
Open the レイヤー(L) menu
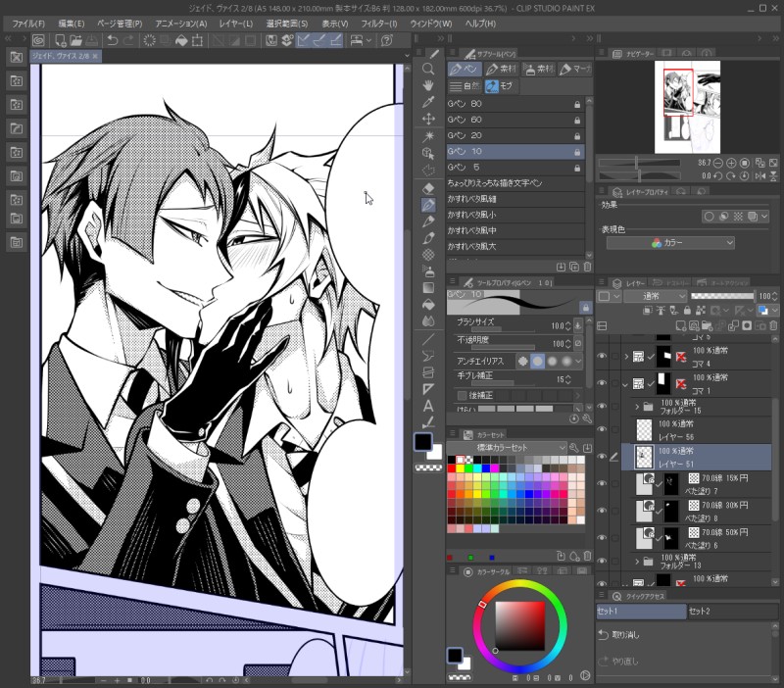pyautogui.click(x=236, y=24)
